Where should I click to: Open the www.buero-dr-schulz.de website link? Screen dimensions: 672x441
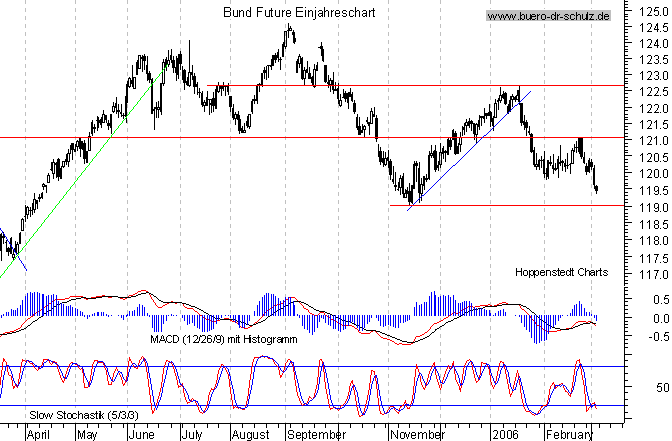point(549,16)
